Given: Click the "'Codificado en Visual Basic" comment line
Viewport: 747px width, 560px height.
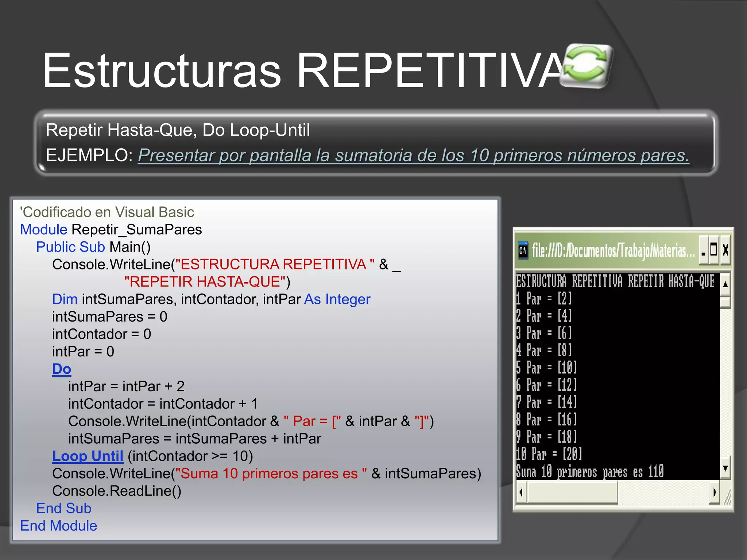Looking at the screenshot, I should (107, 212).
